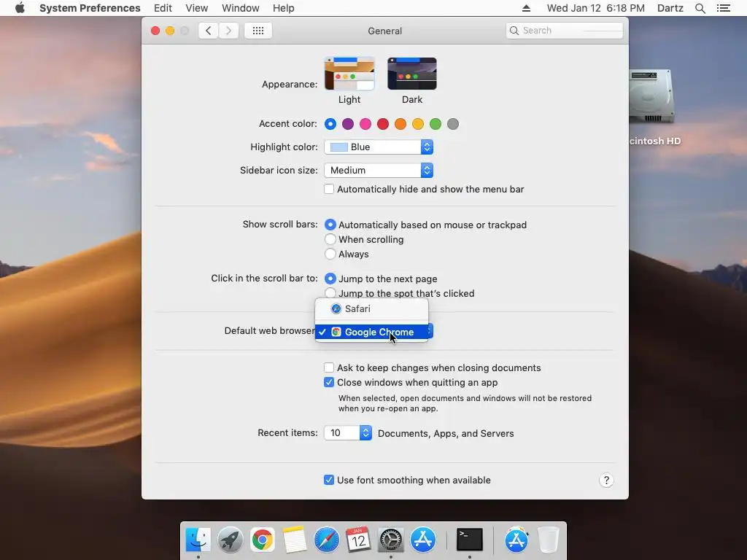Open Notification Center list icon

pos(723,8)
